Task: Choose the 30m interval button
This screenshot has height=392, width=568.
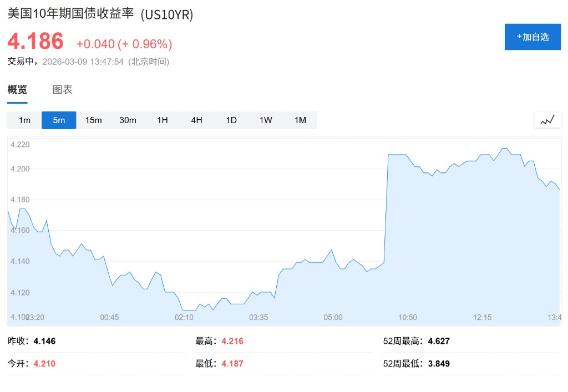Action: (128, 120)
